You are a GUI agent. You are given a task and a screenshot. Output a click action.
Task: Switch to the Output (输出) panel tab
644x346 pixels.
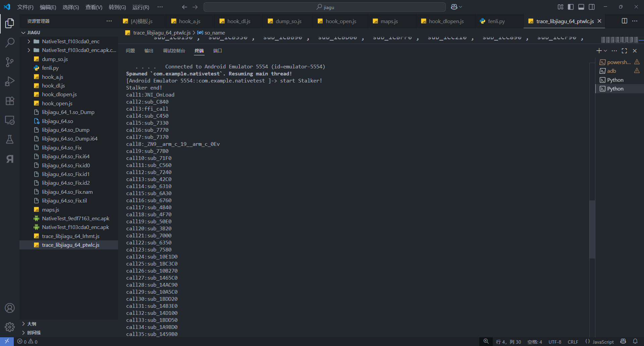(149, 51)
